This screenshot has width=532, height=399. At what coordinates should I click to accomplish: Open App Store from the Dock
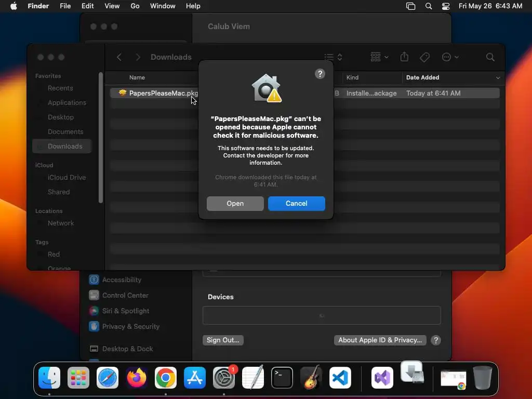coord(195,378)
